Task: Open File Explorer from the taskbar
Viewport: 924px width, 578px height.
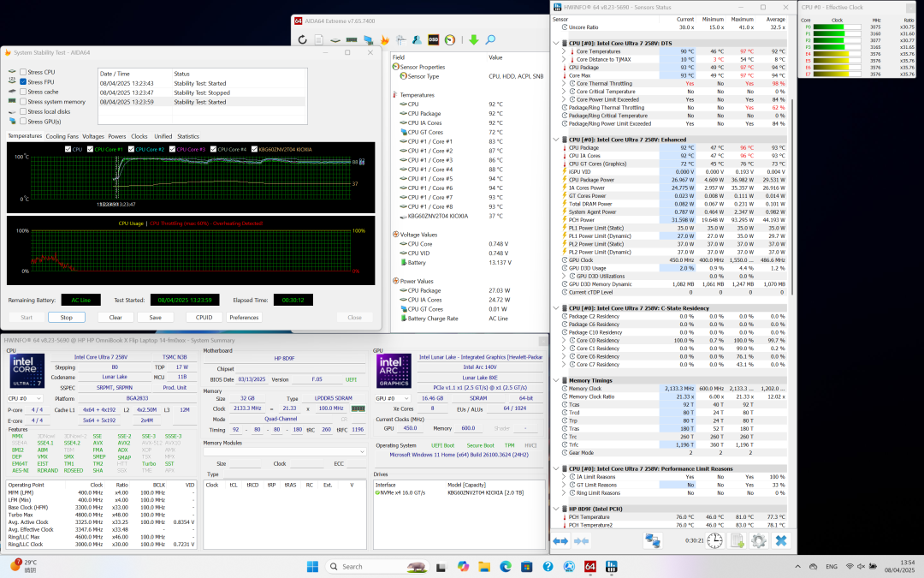Action: pos(484,567)
